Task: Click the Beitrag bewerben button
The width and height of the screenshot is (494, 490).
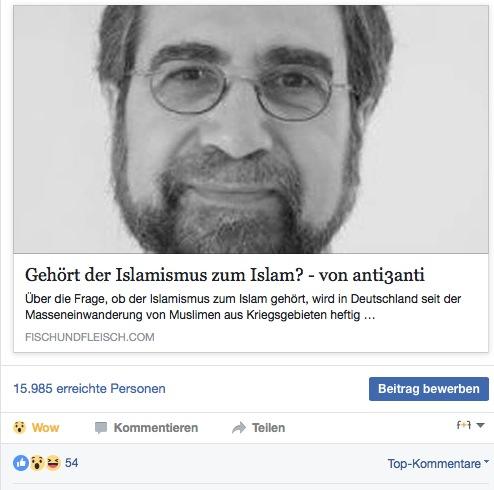Action: click(429, 389)
